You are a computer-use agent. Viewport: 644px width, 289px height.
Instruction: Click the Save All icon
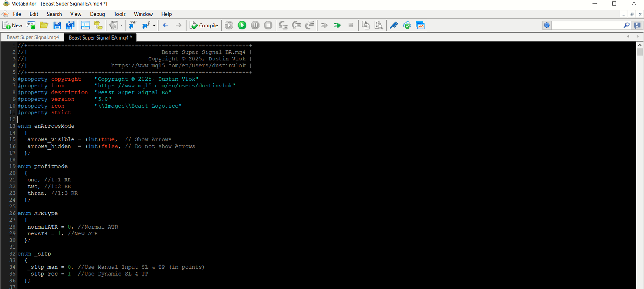[x=70, y=25]
